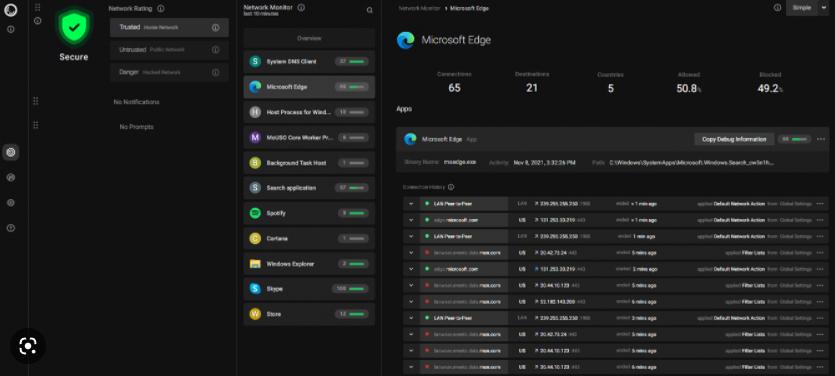The image size is (835, 376).
Task: Select the Trusted Home Network rating
Action: [x=169, y=28]
